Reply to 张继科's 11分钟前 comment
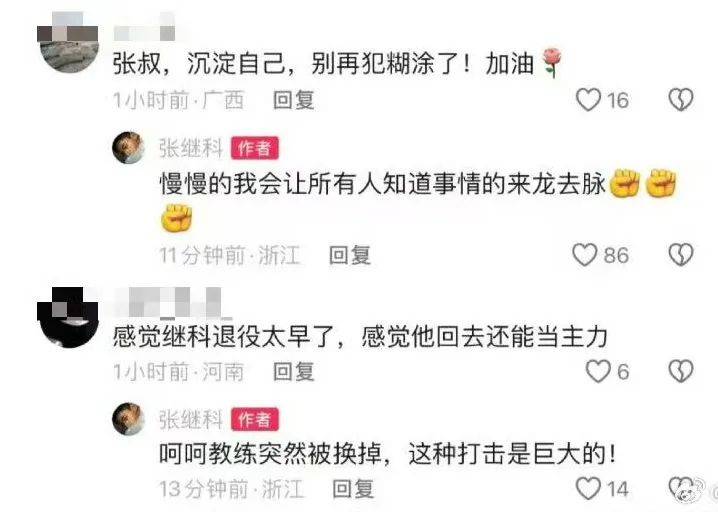 [x=350, y=255]
